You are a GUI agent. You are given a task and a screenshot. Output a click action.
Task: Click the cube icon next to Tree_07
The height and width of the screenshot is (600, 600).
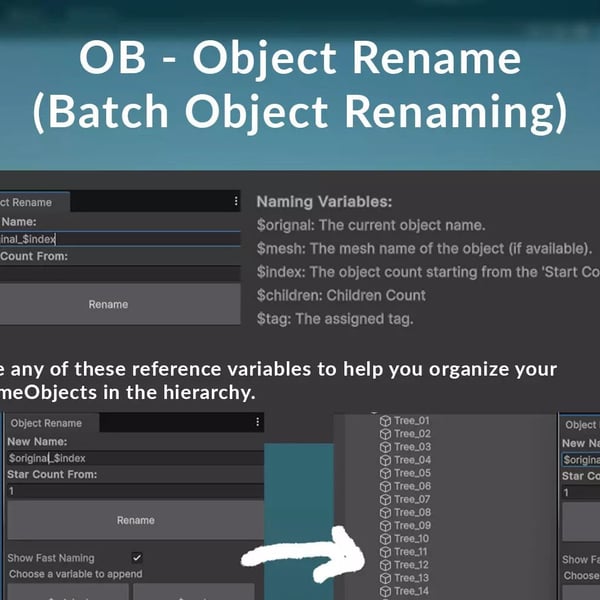click(385, 499)
